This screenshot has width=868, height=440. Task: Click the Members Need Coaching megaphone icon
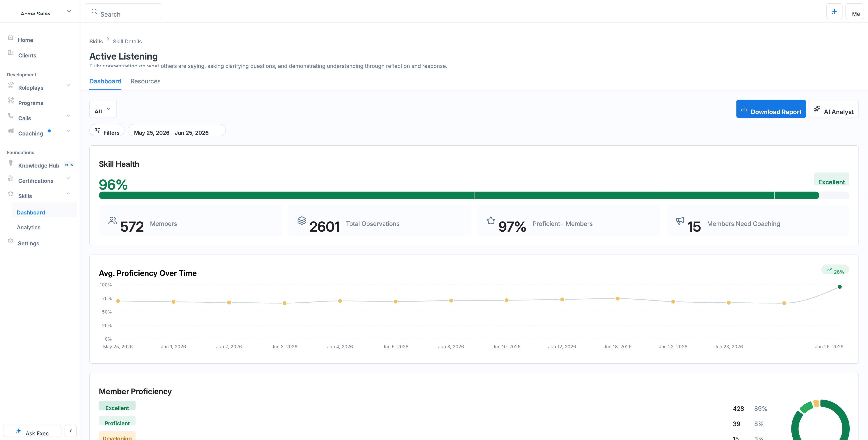pos(680,221)
